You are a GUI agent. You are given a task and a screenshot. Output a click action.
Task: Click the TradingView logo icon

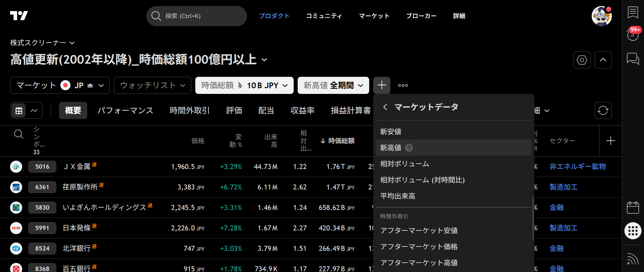(x=19, y=16)
